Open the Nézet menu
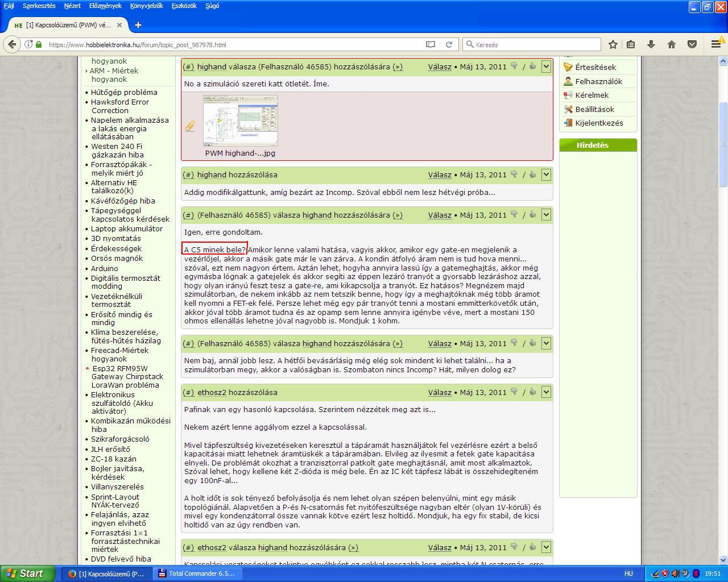Viewport: 728px width, 582px height. click(72, 6)
